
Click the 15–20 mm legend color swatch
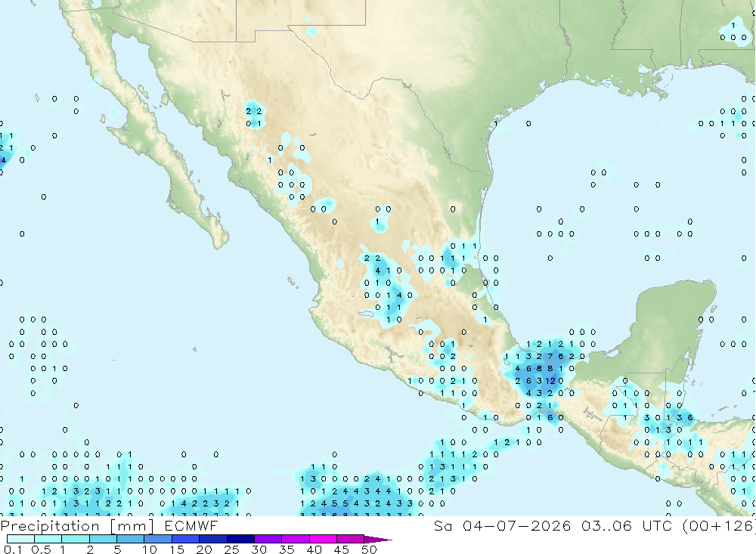point(185,539)
